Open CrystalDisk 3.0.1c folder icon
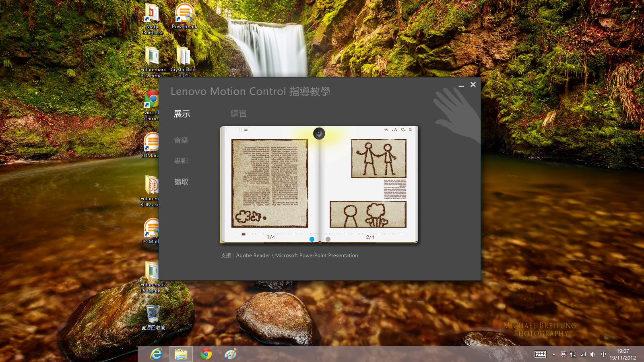644x362 pixels. (184, 62)
